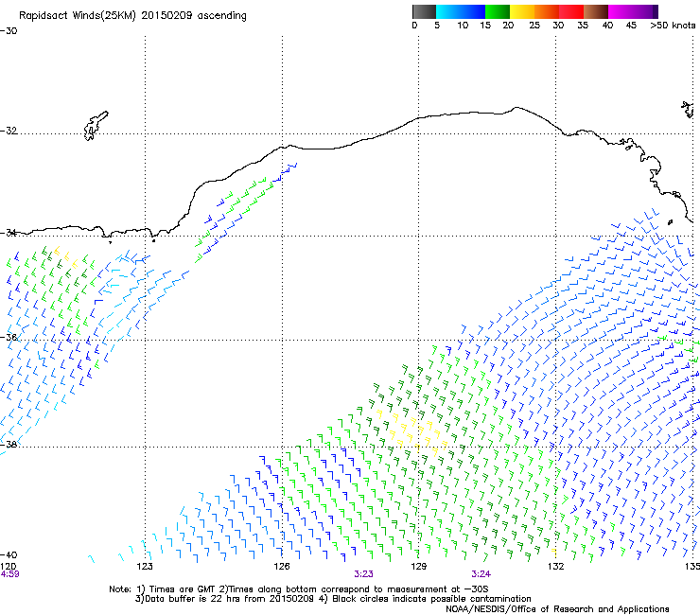Click the yellow 20-25 knots legend swatch

[x=522, y=11]
